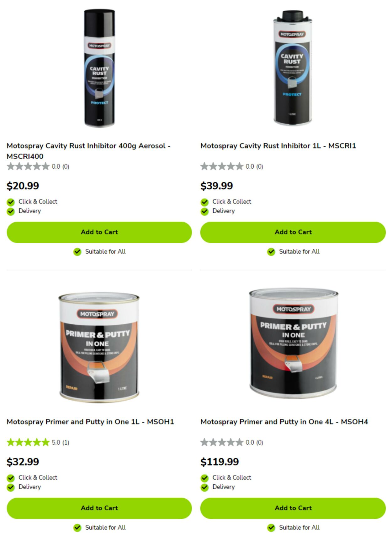Viewport: 392px width, 541px height.
Task: Click the Delivery checkmark icon under $32.99
Action: click(11, 487)
